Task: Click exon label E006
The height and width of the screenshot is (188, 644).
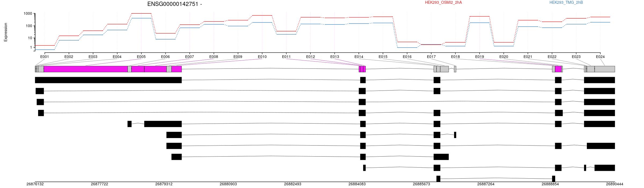Action: click(165, 57)
